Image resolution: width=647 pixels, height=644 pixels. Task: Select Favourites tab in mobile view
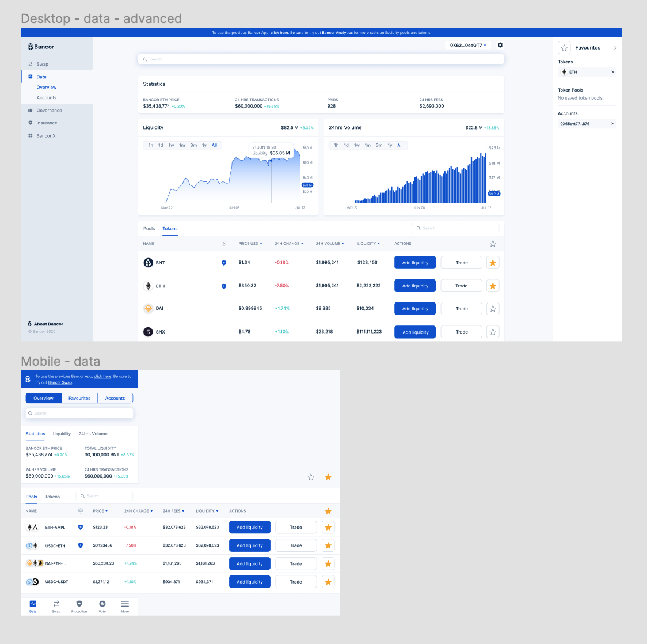(79, 399)
